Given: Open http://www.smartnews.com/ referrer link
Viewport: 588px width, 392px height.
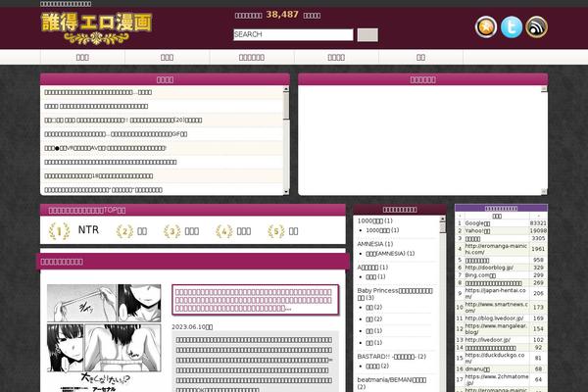Looking at the screenshot, I should pyautogui.click(x=497, y=307).
